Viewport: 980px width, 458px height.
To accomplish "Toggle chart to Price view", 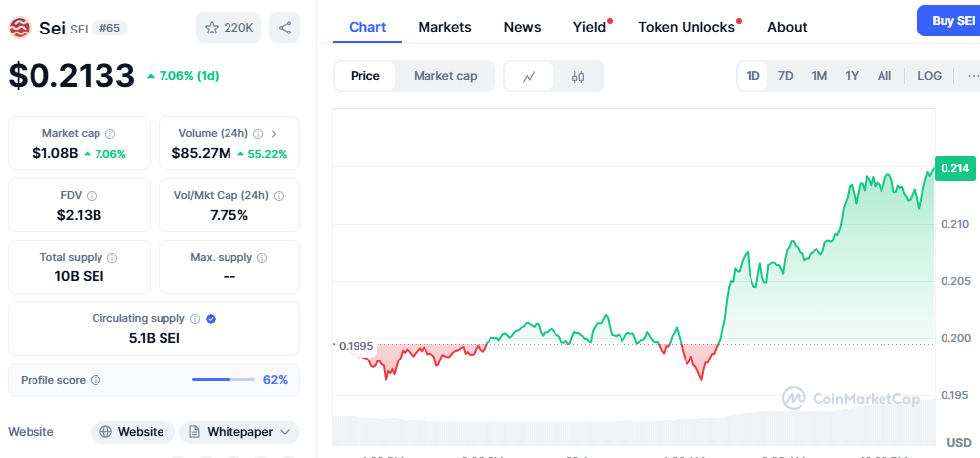I will (365, 76).
